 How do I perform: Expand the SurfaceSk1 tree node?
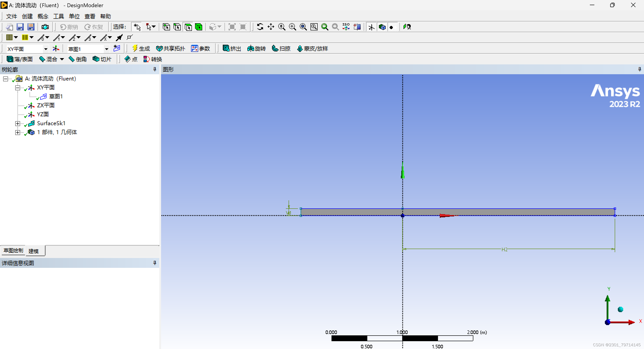(17, 123)
